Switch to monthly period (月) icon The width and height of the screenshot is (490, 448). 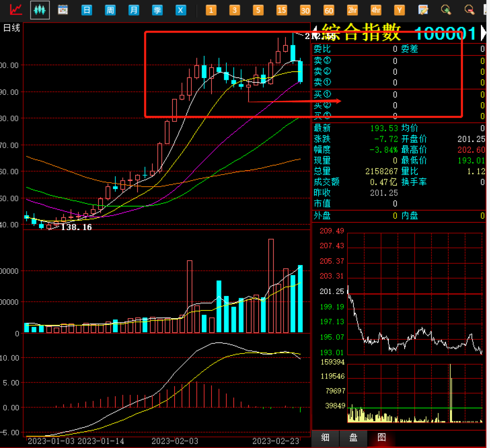[133, 10]
